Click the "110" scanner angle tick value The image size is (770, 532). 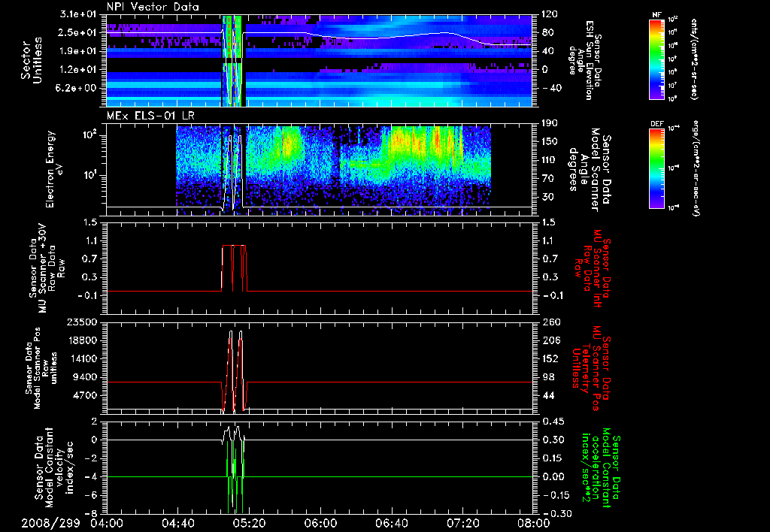click(550, 160)
